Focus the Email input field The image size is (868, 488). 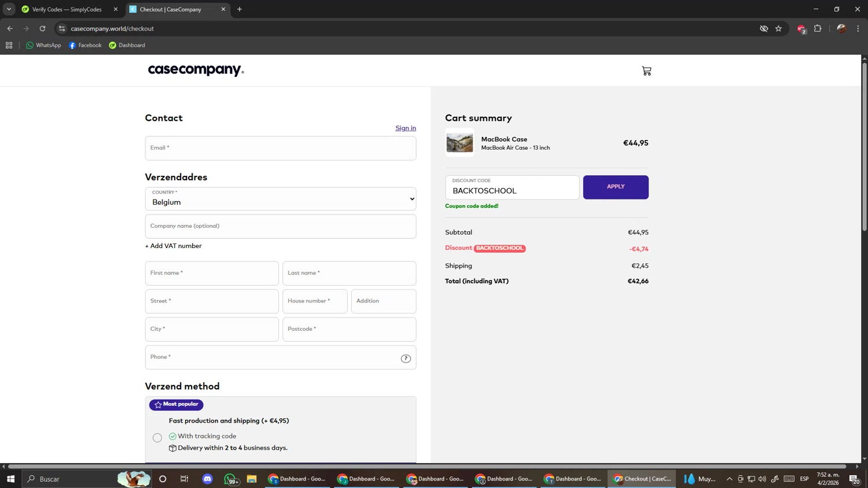(281, 148)
